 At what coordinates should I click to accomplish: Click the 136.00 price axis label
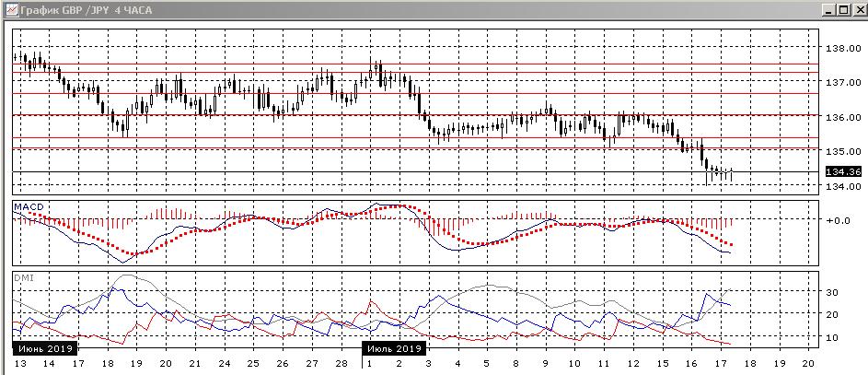840,118
